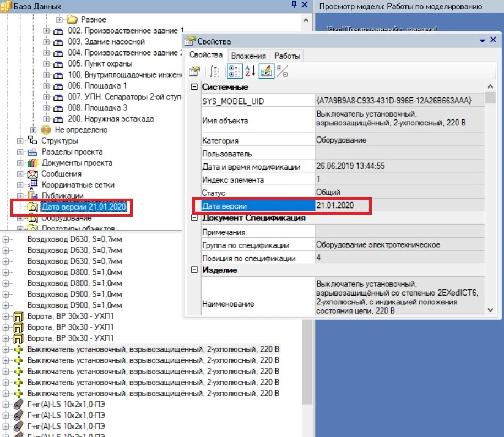Select the first Ворота, ВР 30х30 - УХЛ1 item

pos(70,316)
